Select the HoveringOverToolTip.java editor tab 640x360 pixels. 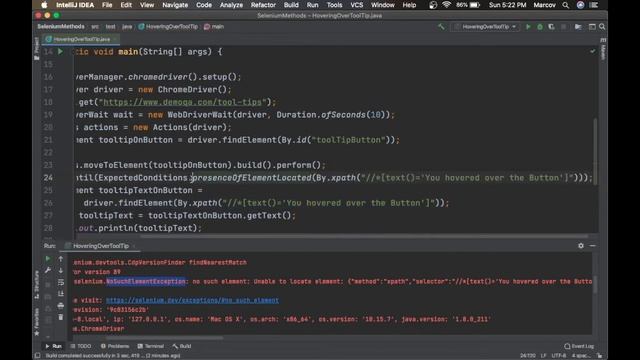81,39
